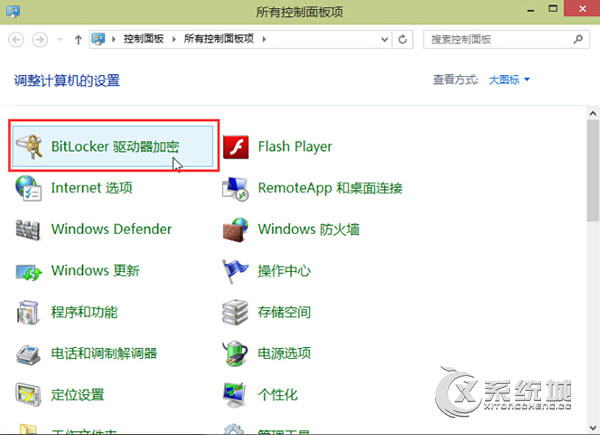The width and height of the screenshot is (600, 435).
Task: Open 定位设置 text link
Action: (78, 394)
